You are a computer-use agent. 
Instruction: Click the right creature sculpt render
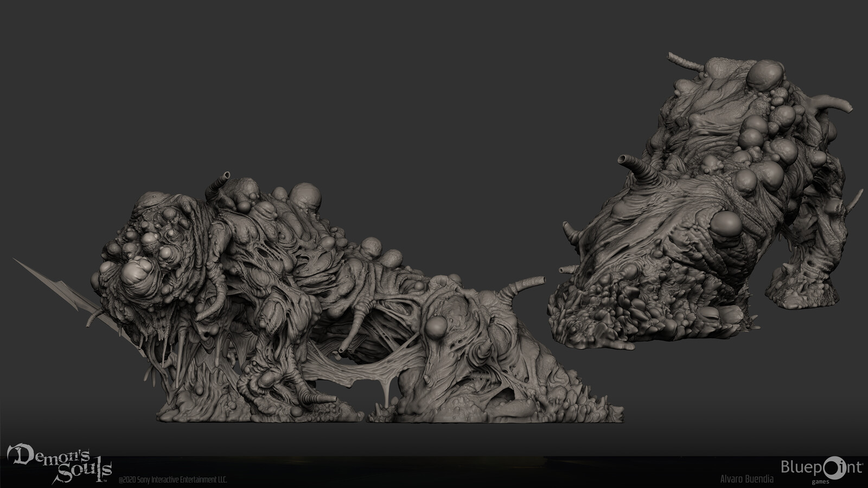point(705,201)
